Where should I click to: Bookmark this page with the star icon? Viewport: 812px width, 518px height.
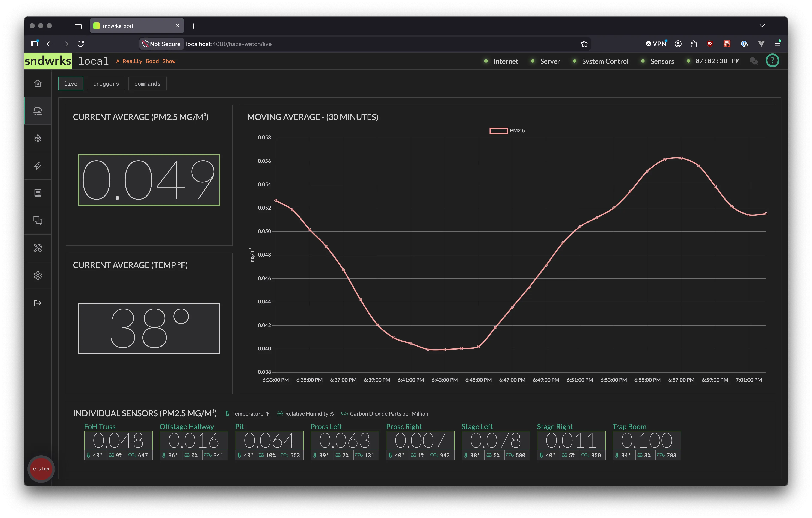pos(584,44)
